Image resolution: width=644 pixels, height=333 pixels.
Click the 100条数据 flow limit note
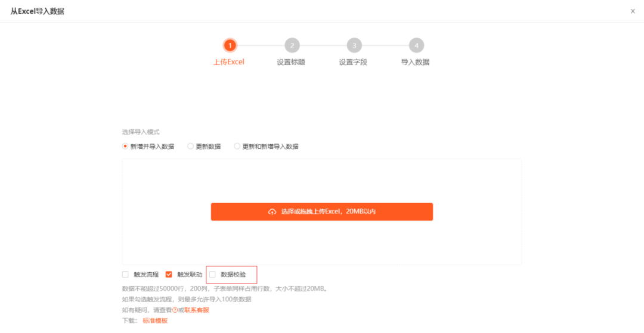click(x=187, y=300)
